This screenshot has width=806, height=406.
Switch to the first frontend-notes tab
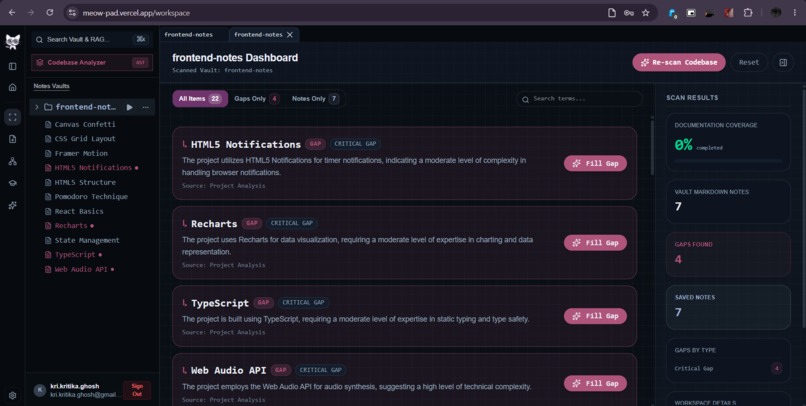tap(194, 34)
